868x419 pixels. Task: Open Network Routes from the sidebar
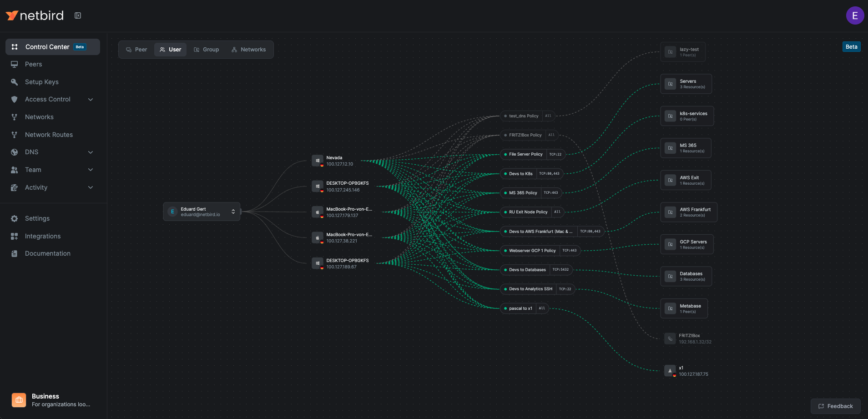click(49, 135)
